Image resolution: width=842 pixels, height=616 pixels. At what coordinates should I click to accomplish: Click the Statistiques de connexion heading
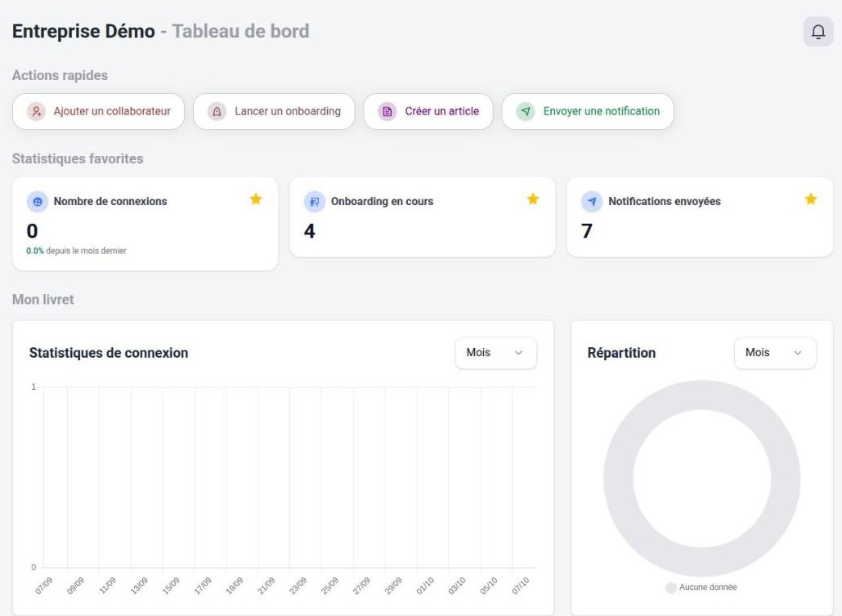[x=109, y=353]
